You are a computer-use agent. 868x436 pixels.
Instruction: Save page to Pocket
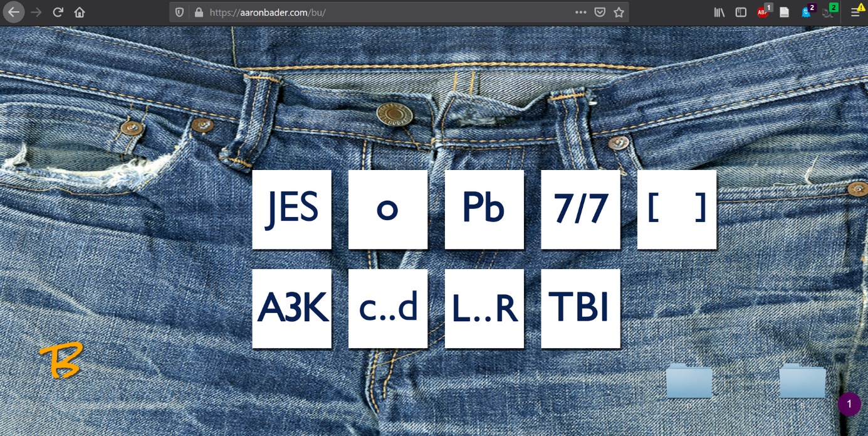(x=600, y=12)
